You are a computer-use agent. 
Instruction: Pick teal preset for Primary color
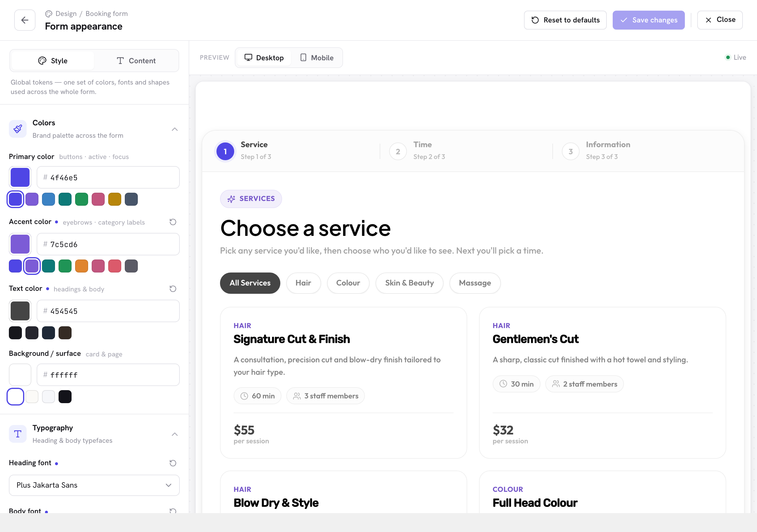tap(65, 199)
